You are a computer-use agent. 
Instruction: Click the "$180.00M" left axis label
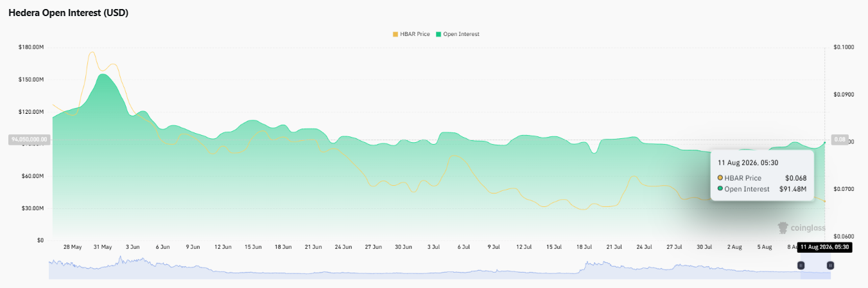click(30, 48)
